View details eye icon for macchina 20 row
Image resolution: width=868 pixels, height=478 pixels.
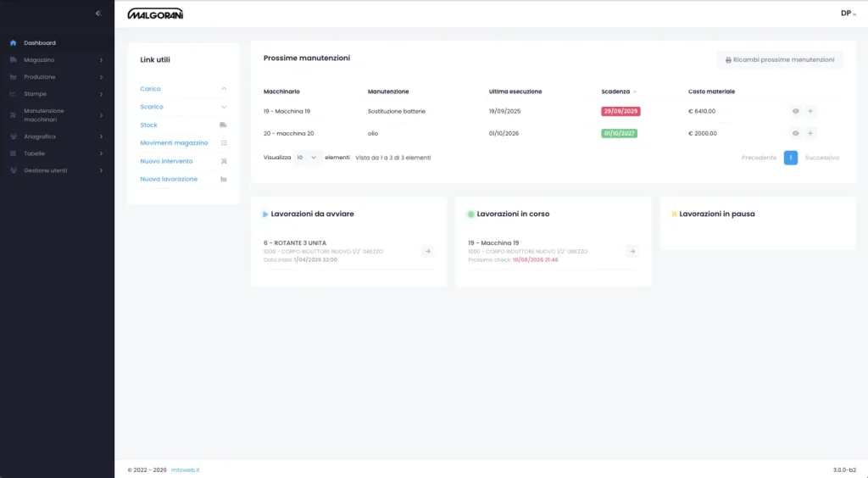(795, 133)
